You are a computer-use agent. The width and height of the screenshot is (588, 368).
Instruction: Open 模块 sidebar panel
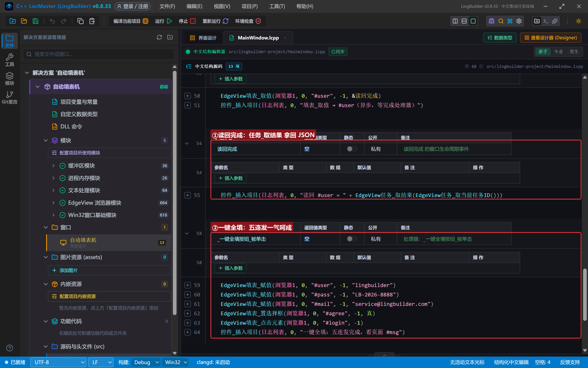point(9,79)
